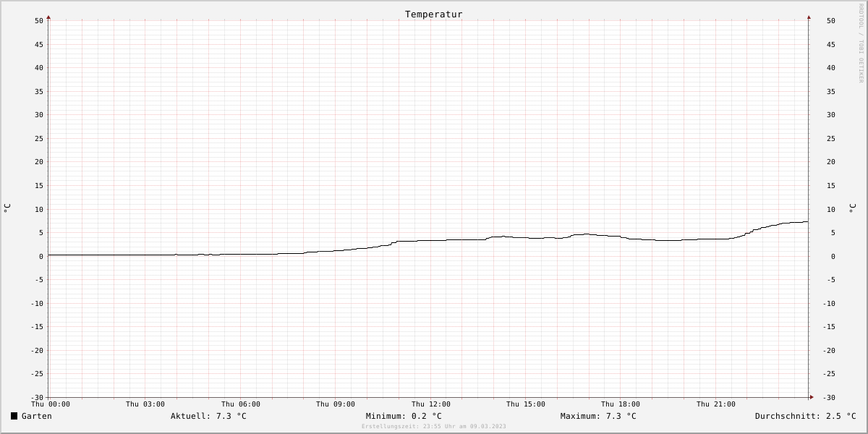
Task: Click the "-30" label on the left y-axis
Action: [37, 398]
